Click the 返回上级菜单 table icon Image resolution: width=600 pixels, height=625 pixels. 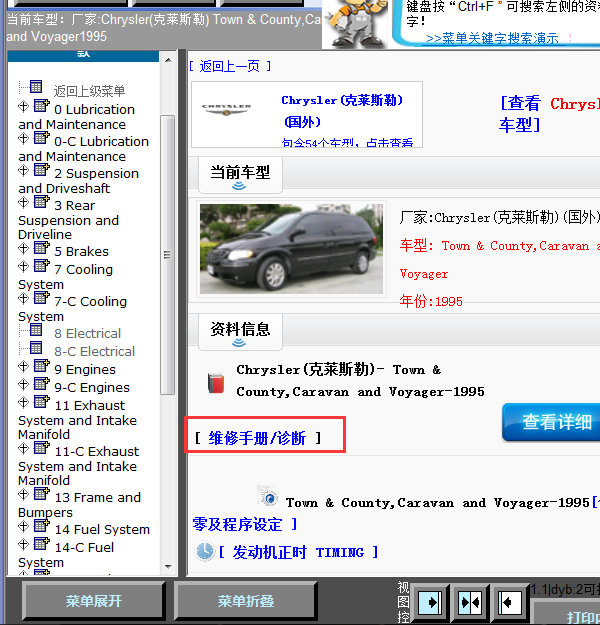36,86
